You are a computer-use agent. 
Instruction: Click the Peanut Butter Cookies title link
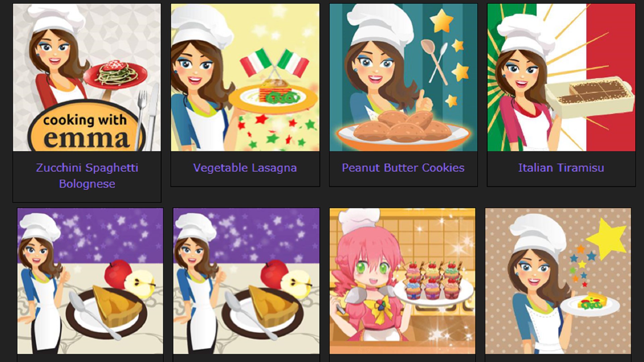tap(403, 168)
